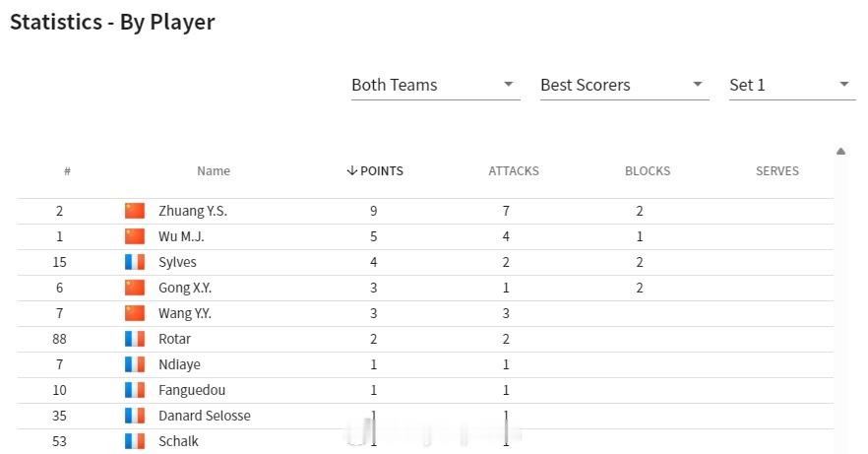Click France flag beside Sylves
This screenshot has width=868, height=454.
click(x=135, y=262)
